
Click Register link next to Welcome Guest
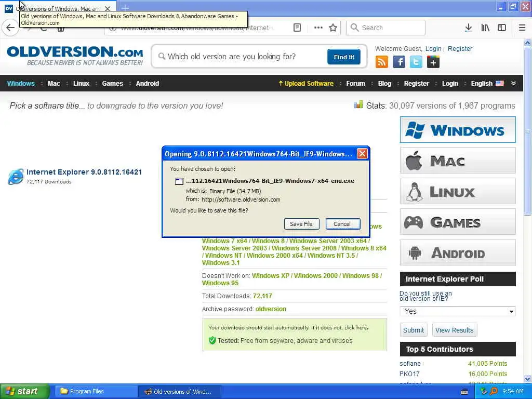tap(460, 48)
